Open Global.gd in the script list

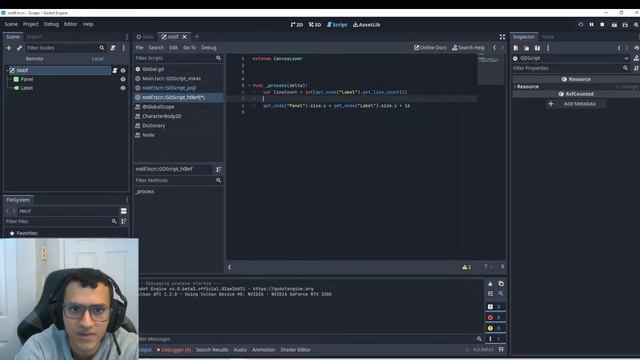click(153, 69)
